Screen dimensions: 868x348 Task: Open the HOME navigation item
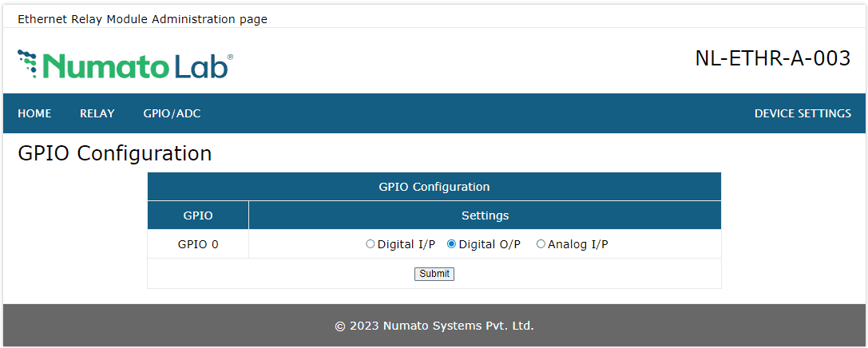[x=34, y=113]
